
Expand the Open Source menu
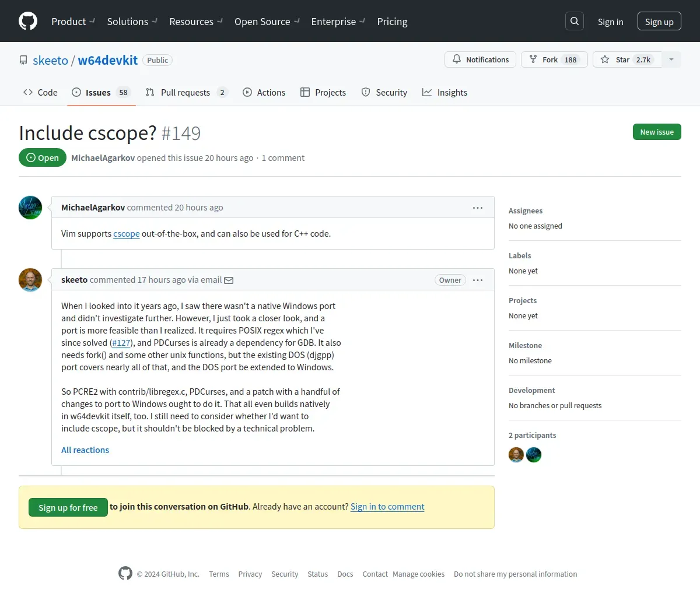(x=267, y=22)
